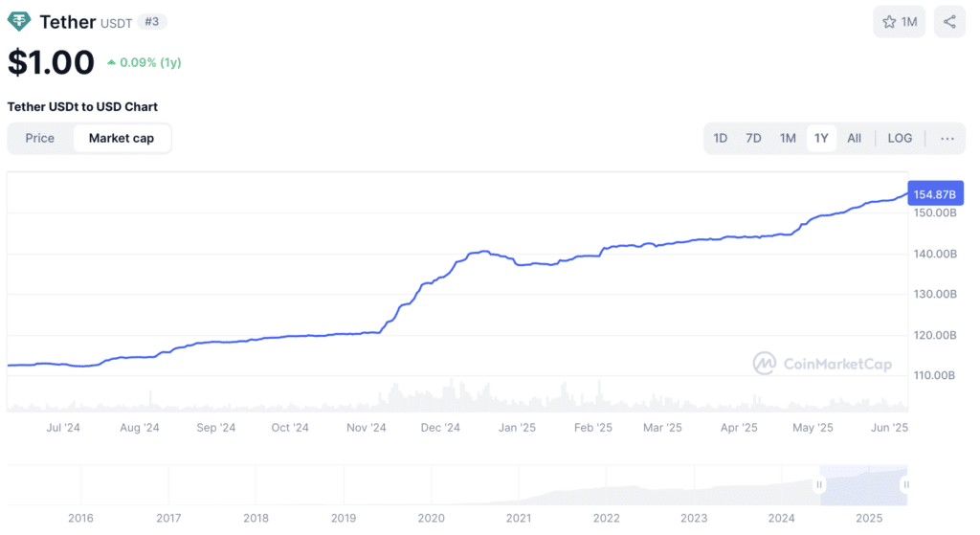Add Tether to watchlist via star button
The height and width of the screenshot is (535, 980).
(899, 22)
